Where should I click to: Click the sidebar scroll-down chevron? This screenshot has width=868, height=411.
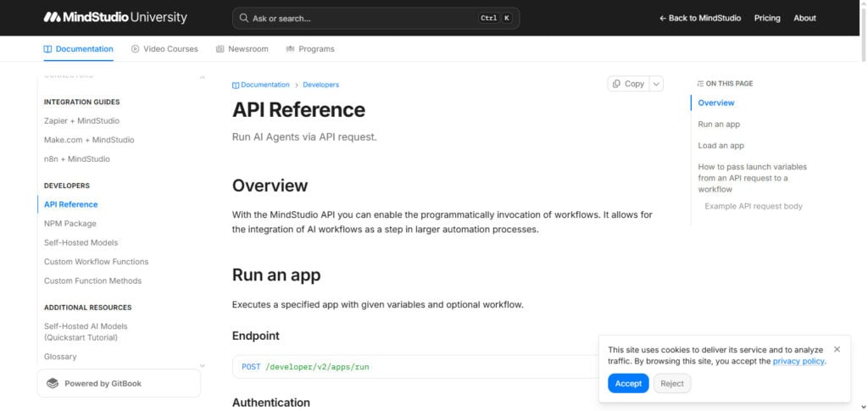(202, 365)
